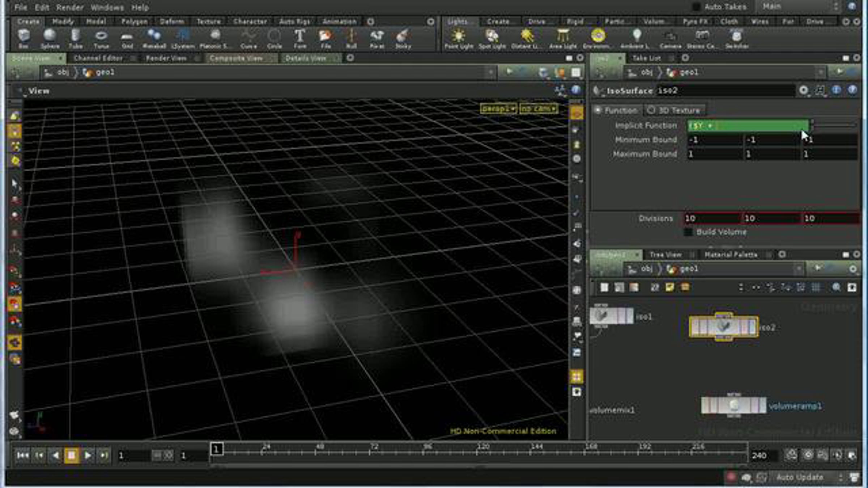Select the volumeramp1 node

[733, 405]
